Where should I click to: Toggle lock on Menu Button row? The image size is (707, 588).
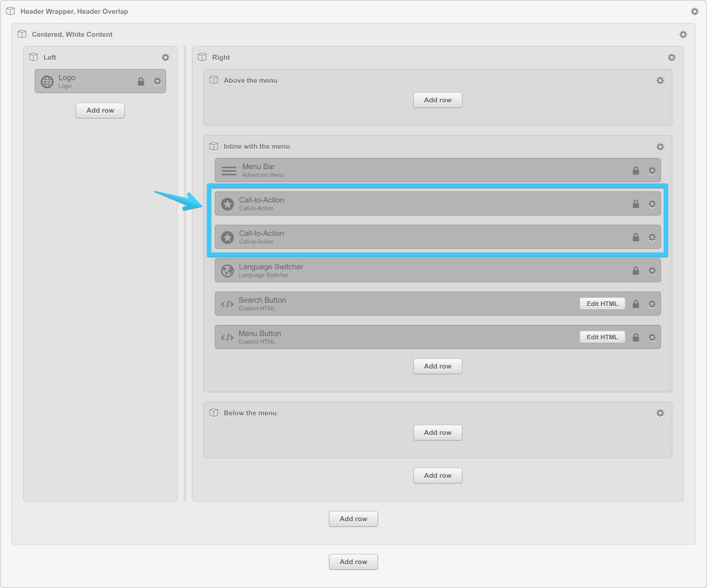636,338
